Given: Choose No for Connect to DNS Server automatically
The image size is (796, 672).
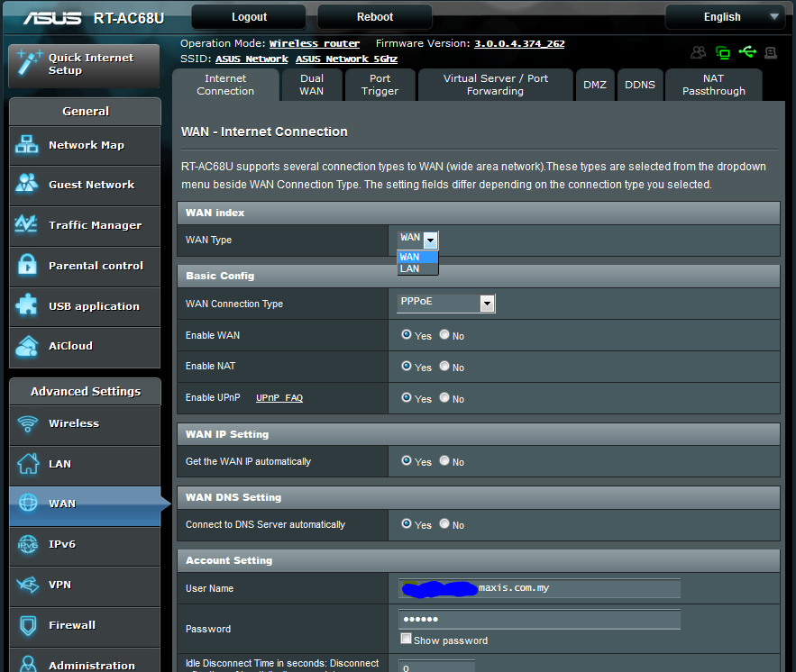Looking at the screenshot, I should (x=444, y=523).
